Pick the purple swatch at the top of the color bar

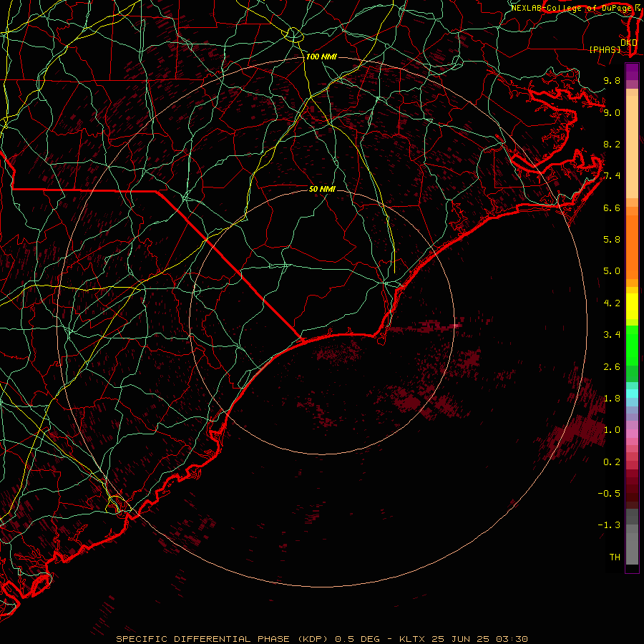click(632, 72)
